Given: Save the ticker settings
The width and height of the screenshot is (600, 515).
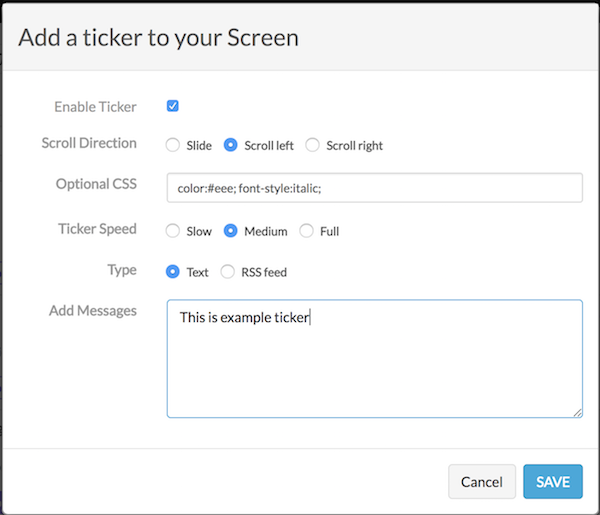Looking at the screenshot, I should point(553,482).
